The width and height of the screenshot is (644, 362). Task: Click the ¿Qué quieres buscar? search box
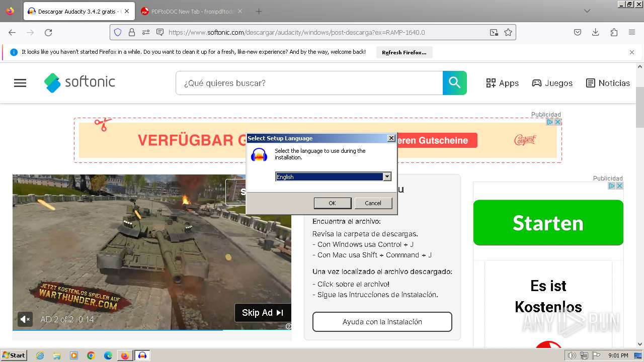[x=309, y=83]
